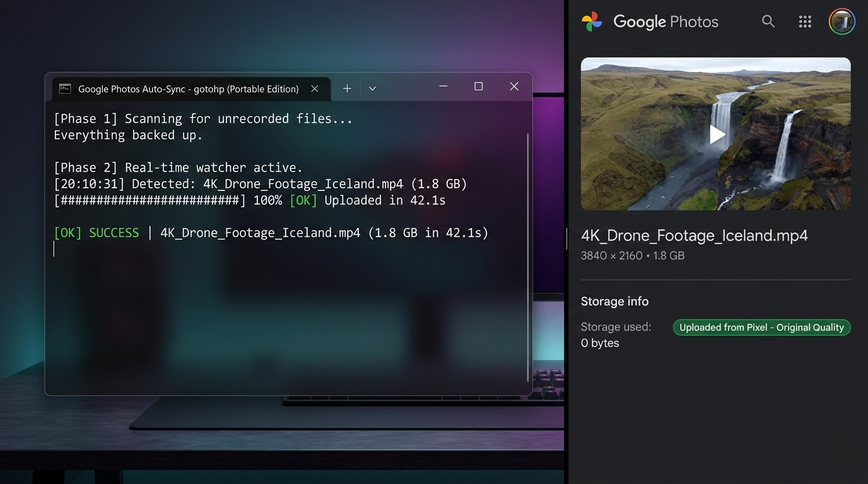The width and height of the screenshot is (868, 484).
Task: Click the terminal icon on the gotohp tab
Action: pyautogui.click(x=65, y=89)
